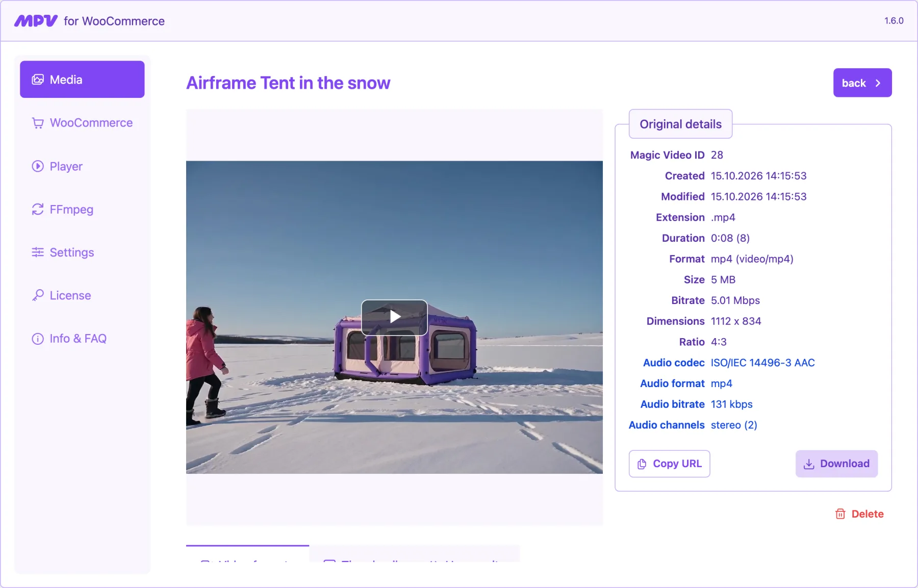
Task: Click the Audio format mp4 value
Action: click(722, 384)
